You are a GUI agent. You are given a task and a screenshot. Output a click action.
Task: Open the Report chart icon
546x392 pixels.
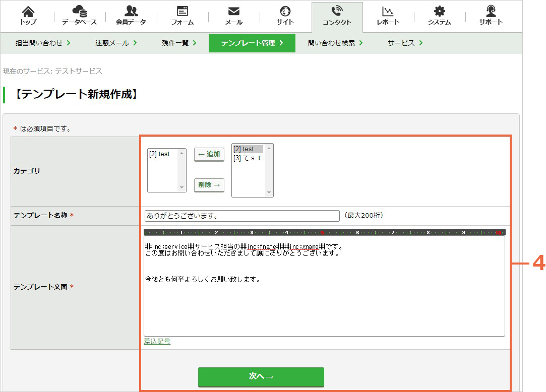coord(388,12)
